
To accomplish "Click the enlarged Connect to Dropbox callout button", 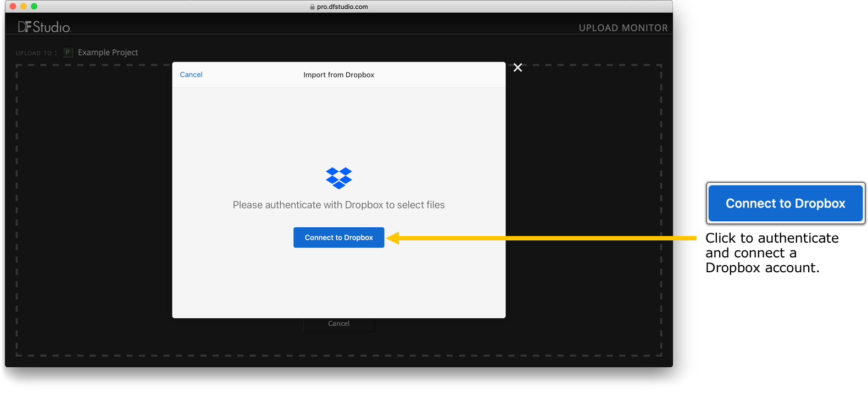I will coord(786,203).
